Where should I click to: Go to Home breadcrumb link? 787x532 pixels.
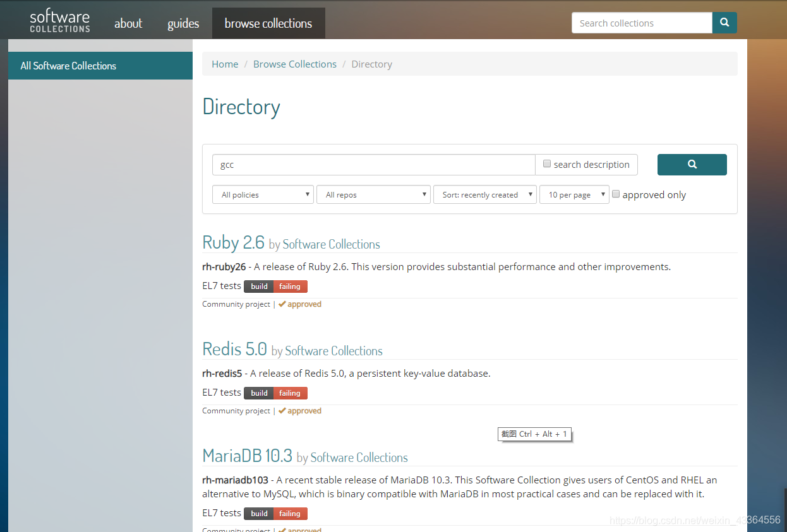pos(225,64)
